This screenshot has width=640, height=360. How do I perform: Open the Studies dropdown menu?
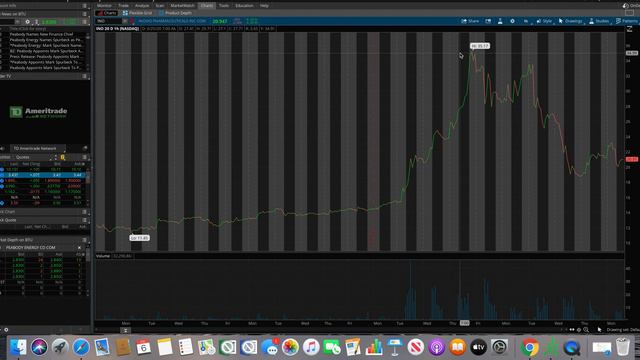599,21
